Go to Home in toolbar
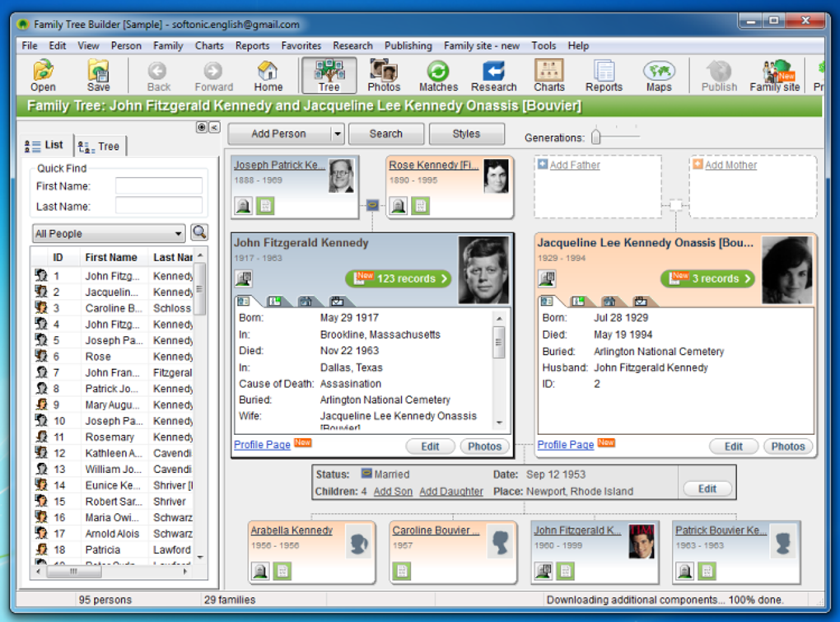The width and height of the screenshot is (840, 622). click(268, 76)
